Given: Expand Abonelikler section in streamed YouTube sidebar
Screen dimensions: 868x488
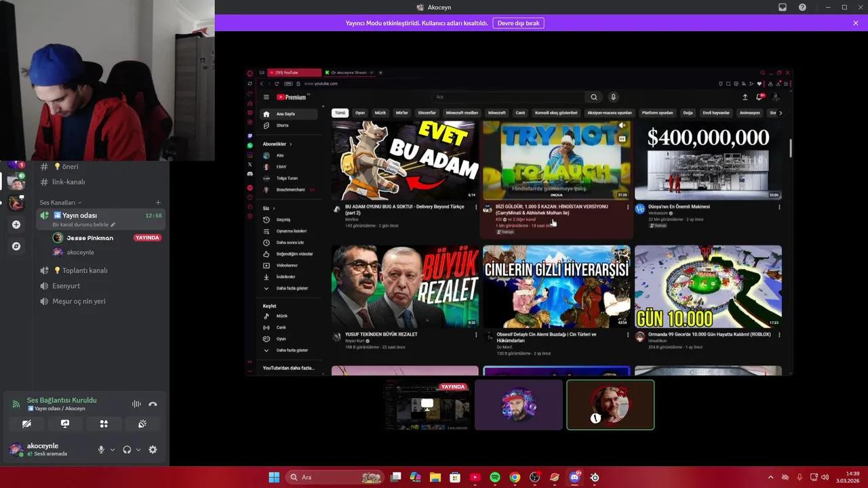Looking at the screenshot, I should point(277,144).
